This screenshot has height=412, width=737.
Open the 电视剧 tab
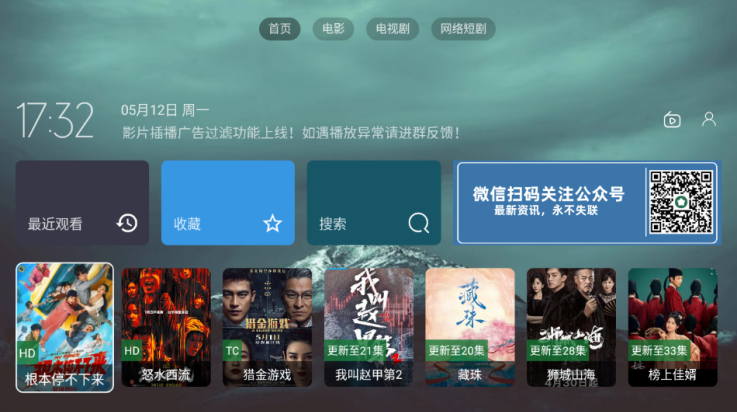(x=392, y=29)
